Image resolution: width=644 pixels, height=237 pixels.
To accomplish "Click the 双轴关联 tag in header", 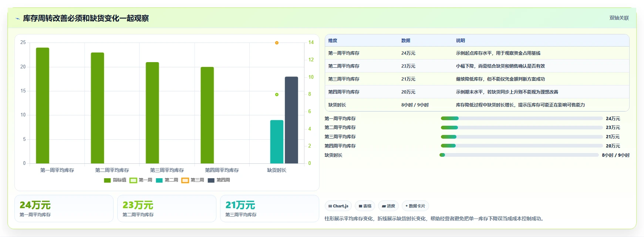I will [619, 18].
